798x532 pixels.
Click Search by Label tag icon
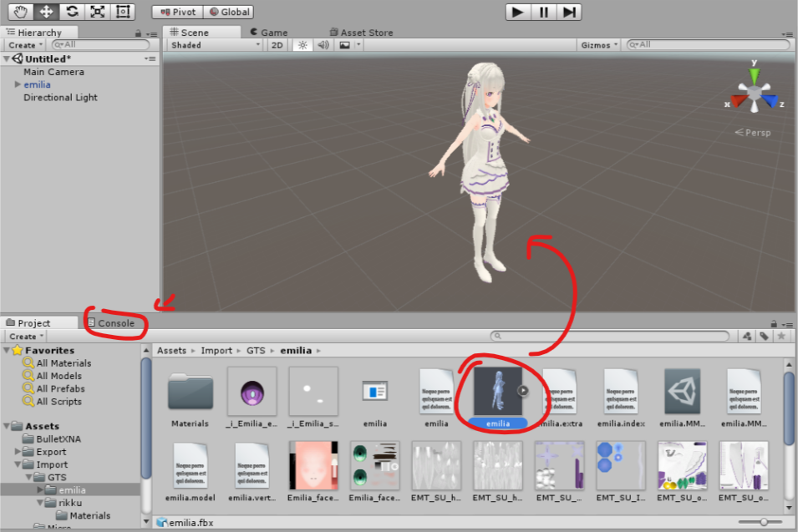click(764, 337)
